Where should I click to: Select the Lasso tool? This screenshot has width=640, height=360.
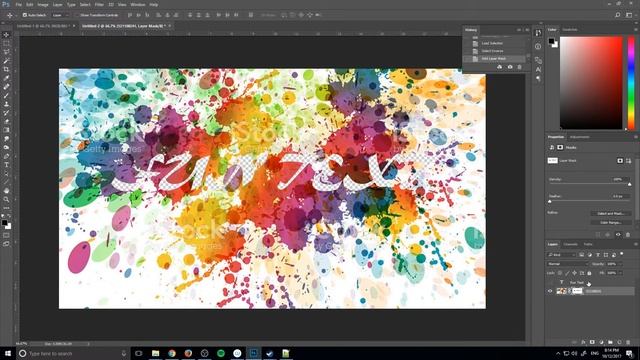coord(6,52)
